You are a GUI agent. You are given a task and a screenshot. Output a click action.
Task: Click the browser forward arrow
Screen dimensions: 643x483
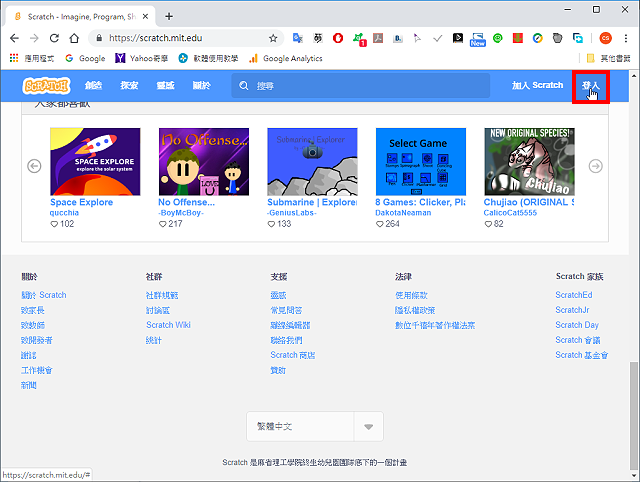(x=34, y=38)
